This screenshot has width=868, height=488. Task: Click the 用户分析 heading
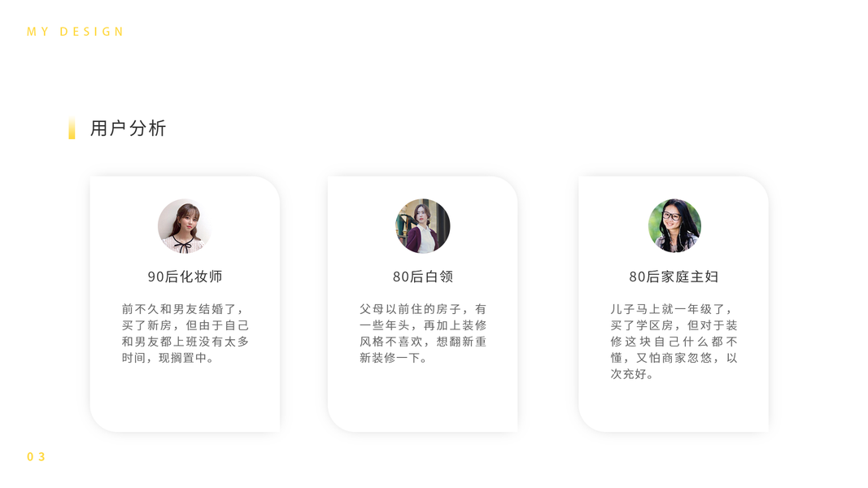(128, 129)
